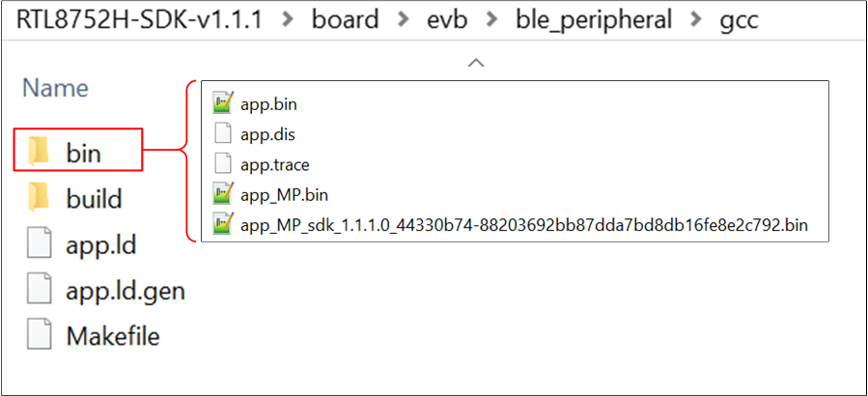Expand chevron after RTL8752H-SDK-v1.1.1 in path
Viewport: 868px width, 396px height.
(x=287, y=21)
